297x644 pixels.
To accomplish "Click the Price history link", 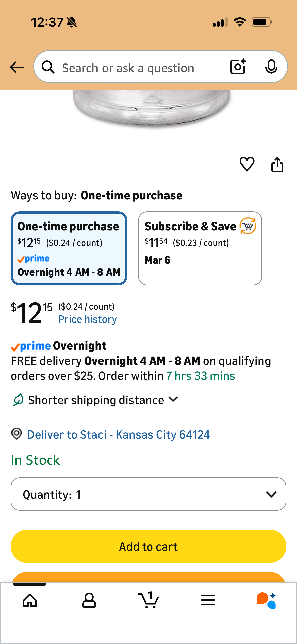I will (88, 319).
